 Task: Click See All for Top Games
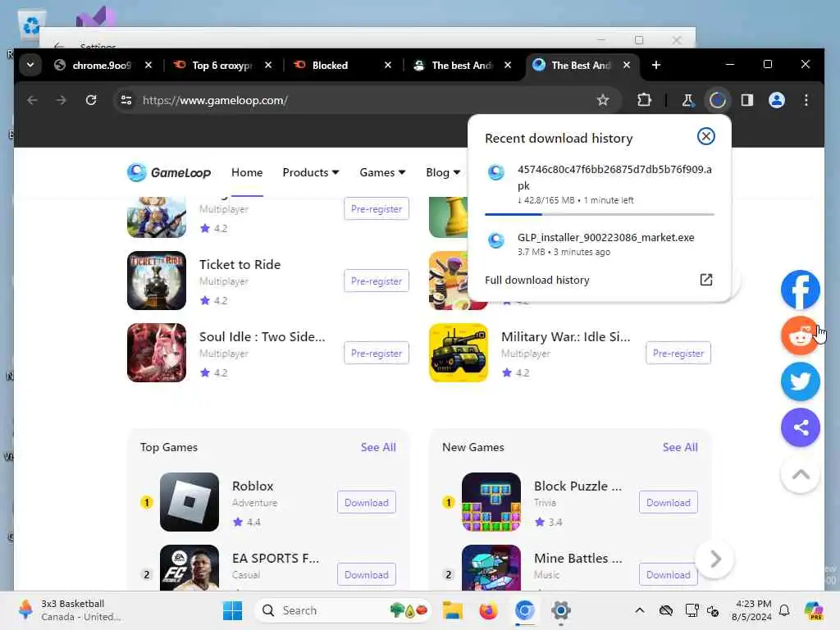click(x=378, y=447)
